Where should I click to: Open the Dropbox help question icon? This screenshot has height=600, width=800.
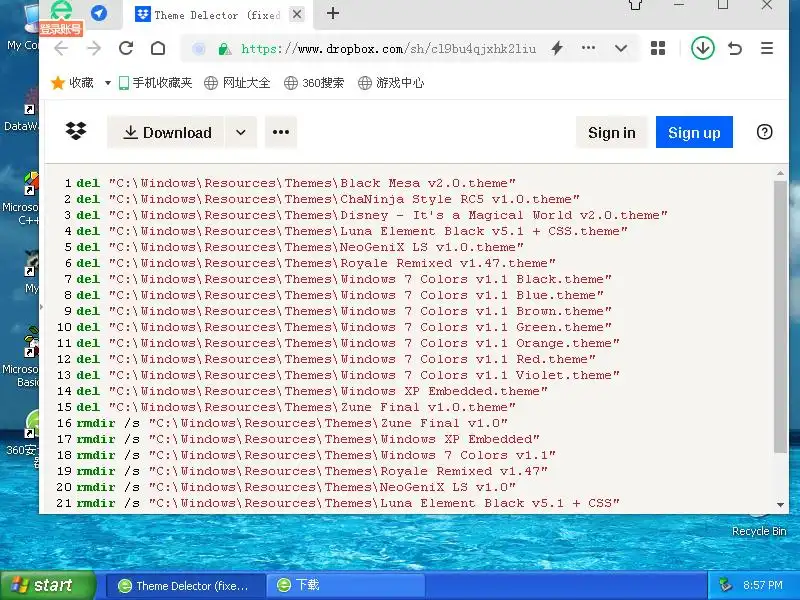[x=764, y=132]
